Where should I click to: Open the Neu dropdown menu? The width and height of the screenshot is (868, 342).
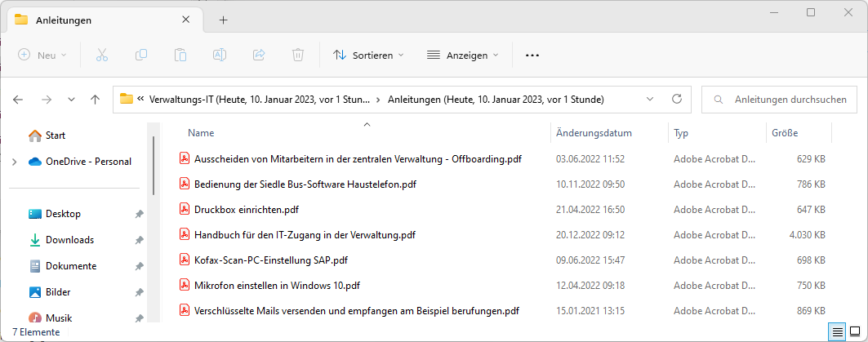42,55
